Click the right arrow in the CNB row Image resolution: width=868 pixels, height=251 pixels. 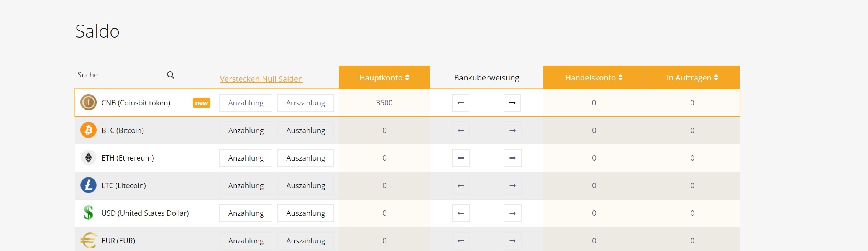[512, 103]
